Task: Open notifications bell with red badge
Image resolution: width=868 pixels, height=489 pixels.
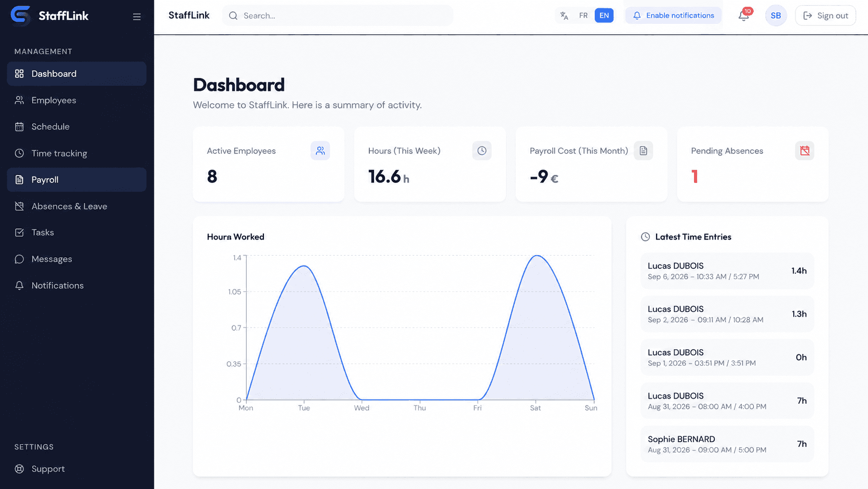Action: pos(744,16)
